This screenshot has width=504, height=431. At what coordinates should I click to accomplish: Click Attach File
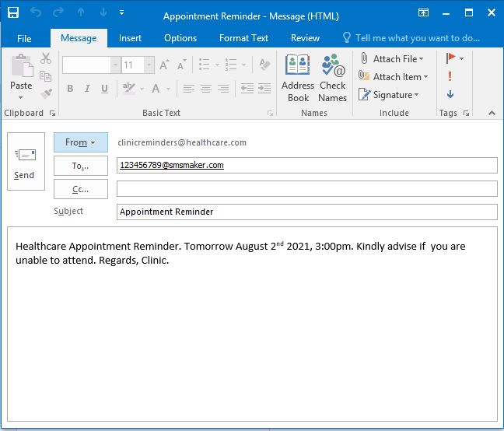coord(391,59)
